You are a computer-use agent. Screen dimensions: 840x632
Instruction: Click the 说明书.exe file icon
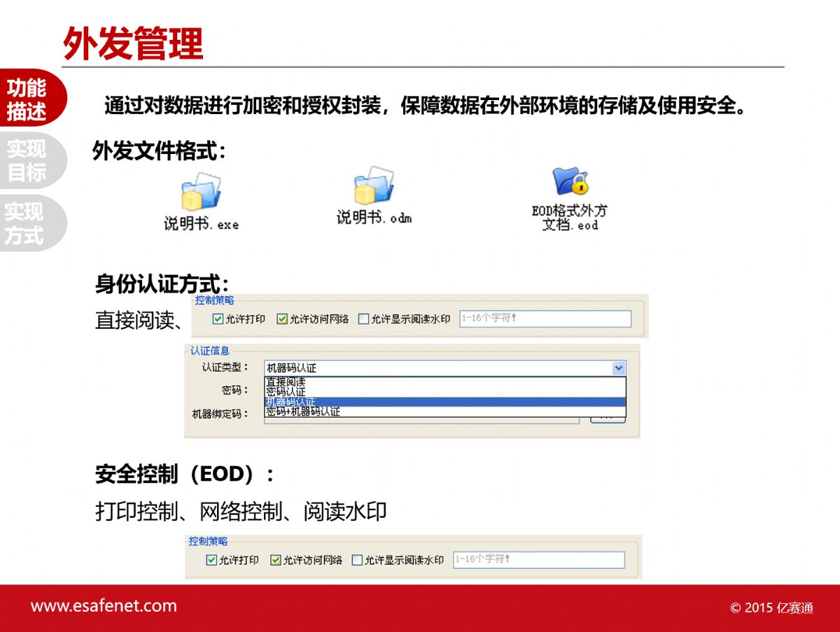point(201,192)
